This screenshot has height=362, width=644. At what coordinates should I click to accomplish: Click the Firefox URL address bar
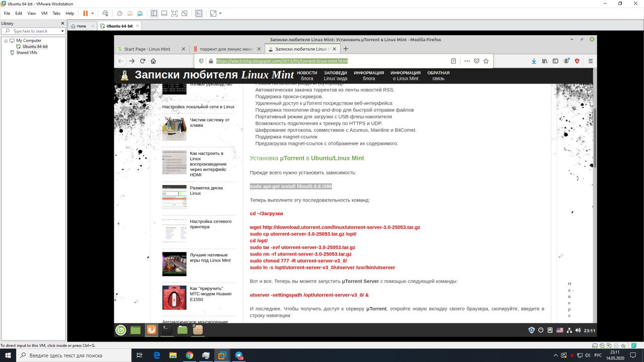point(332,61)
